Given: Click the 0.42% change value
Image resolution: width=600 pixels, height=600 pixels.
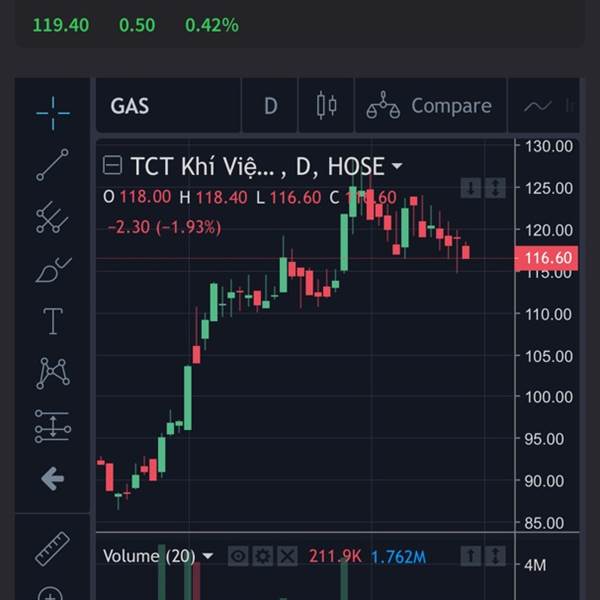Looking at the screenshot, I should (212, 26).
